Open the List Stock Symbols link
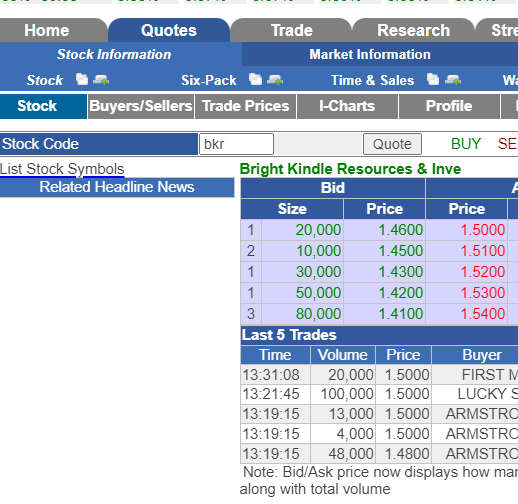 62,169
